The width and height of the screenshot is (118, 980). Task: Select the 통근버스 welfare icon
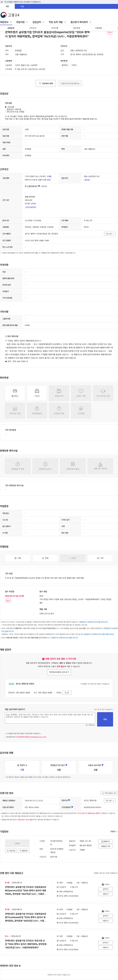pos(15,393)
